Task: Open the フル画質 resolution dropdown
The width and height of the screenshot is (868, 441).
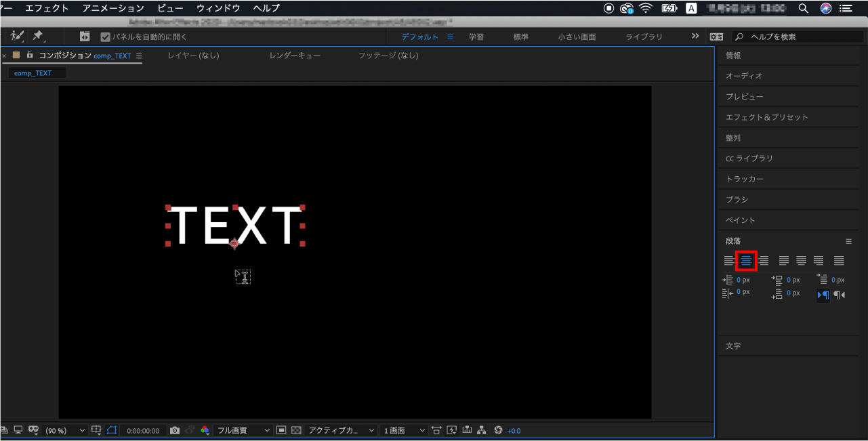Action: [243, 430]
